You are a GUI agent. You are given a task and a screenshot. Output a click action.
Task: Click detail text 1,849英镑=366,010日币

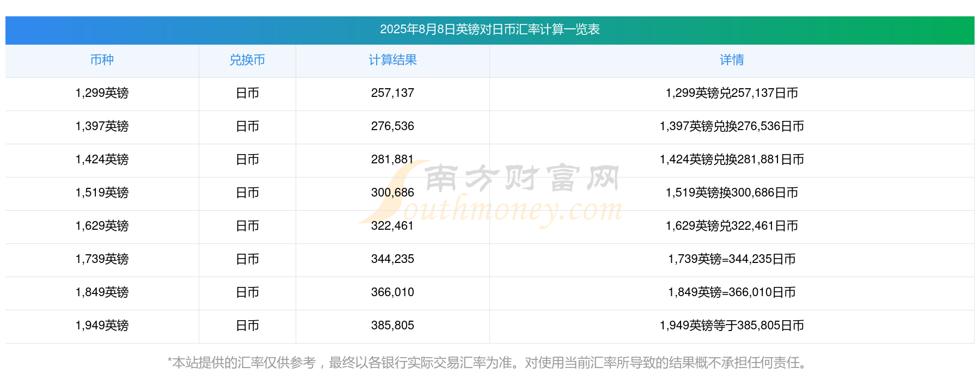point(732,292)
